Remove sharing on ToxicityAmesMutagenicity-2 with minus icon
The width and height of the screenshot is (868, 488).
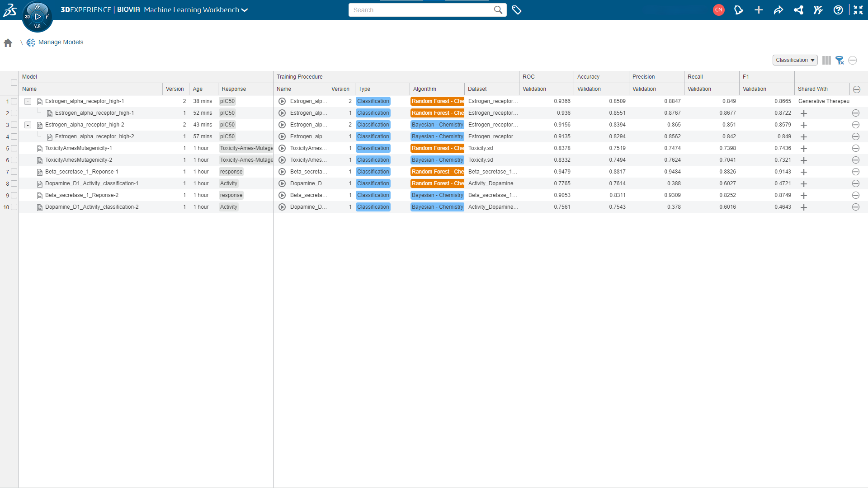856,160
